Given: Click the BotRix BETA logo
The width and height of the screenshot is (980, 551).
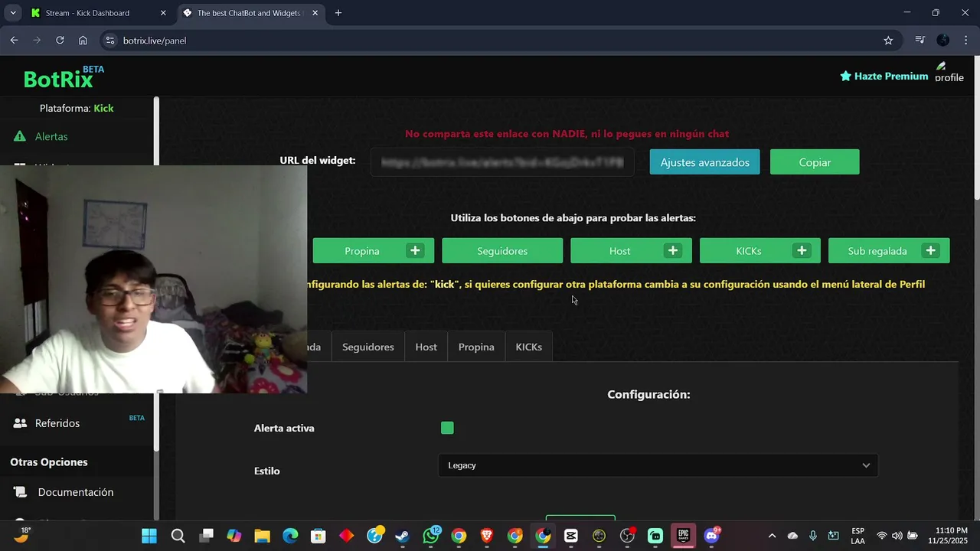Looking at the screenshot, I should pyautogui.click(x=64, y=77).
